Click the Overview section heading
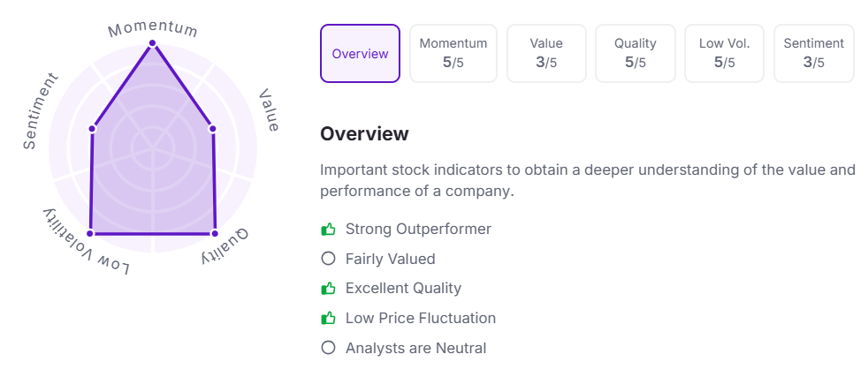Image resolution: width=868 pixels, height=377 pixels. [364, 134]
